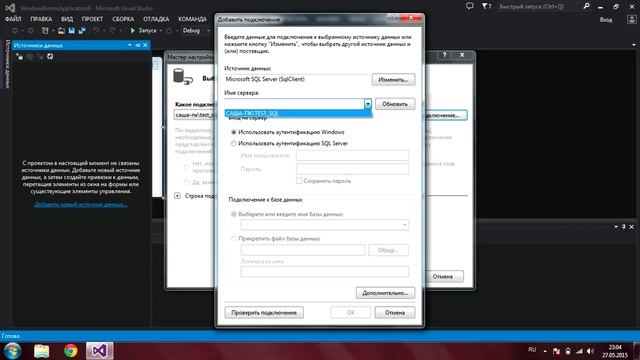Click Проверить подключение button
This screenshot has height=360, width=640.
264,313
